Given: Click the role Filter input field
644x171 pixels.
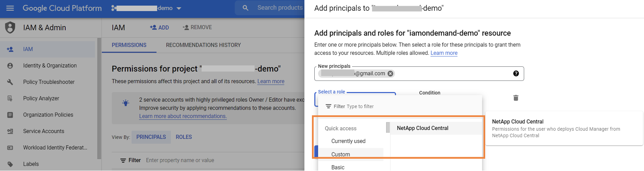Looking at the screenshot, I should 384,107.
